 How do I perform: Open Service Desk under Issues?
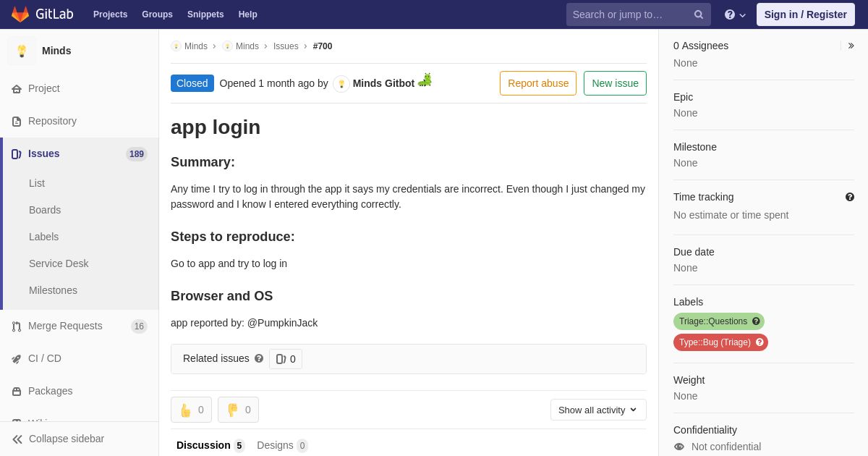click(x=59, y=263)
